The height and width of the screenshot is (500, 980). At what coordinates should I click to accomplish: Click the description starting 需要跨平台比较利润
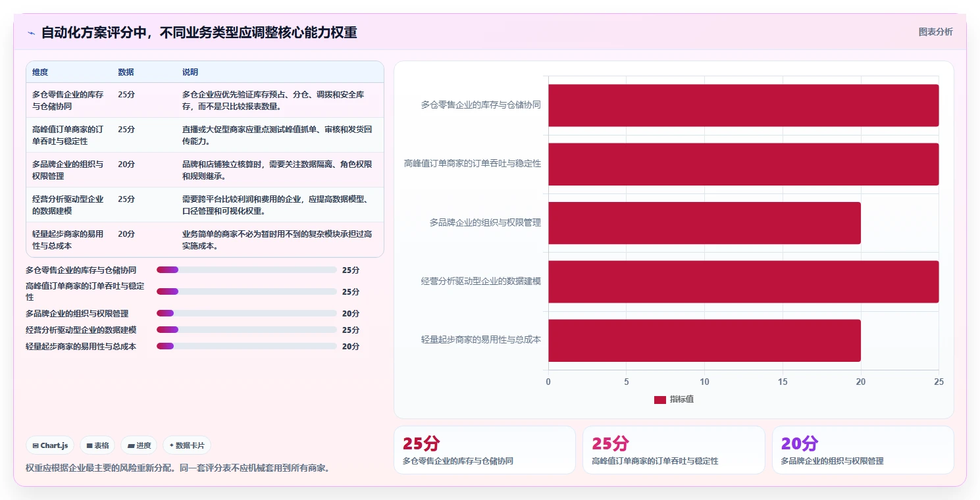click(278, 205)
